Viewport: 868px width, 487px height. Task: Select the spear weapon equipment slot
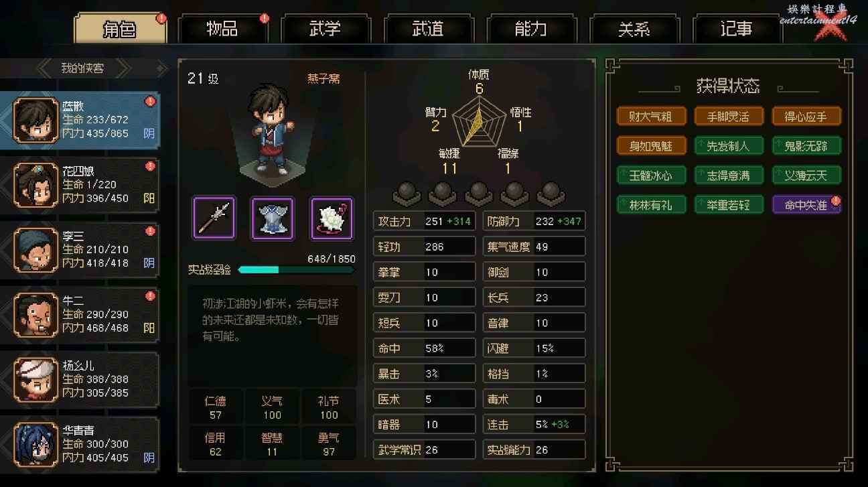click(214, 218)
